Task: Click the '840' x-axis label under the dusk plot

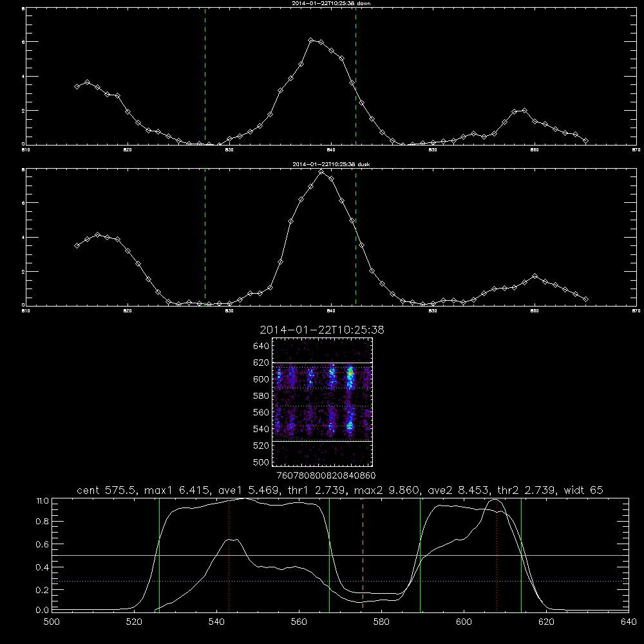Action: [331, 311]
